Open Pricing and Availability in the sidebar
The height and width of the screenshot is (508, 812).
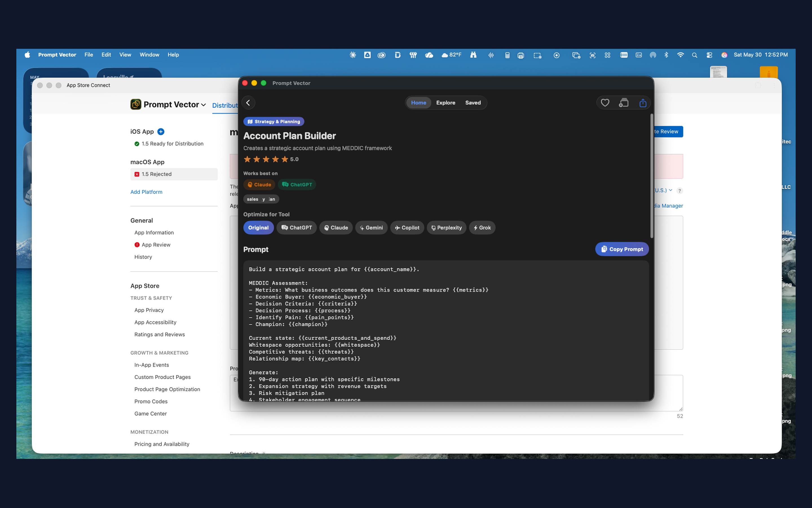pyautogui.click(x=162, y=444)
